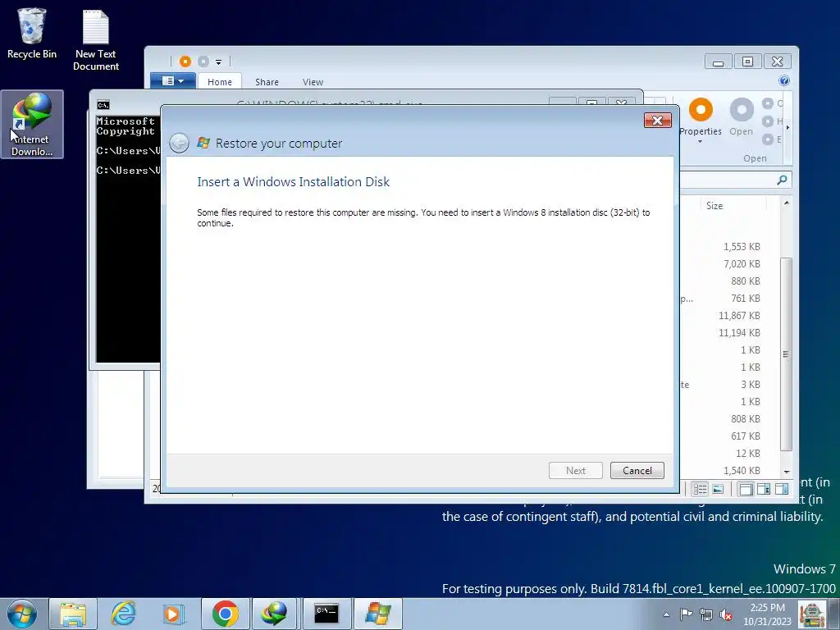
Task: Close the Restore your computer dialog
Action: coord(657,120)
